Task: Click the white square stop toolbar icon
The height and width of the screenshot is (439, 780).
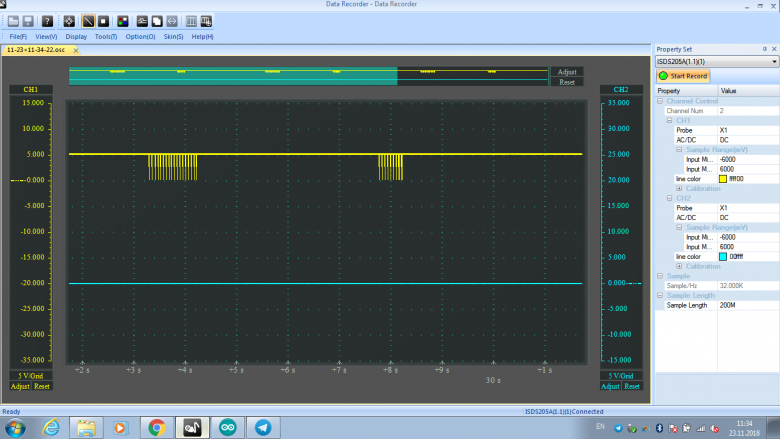Action: [103, 21]
